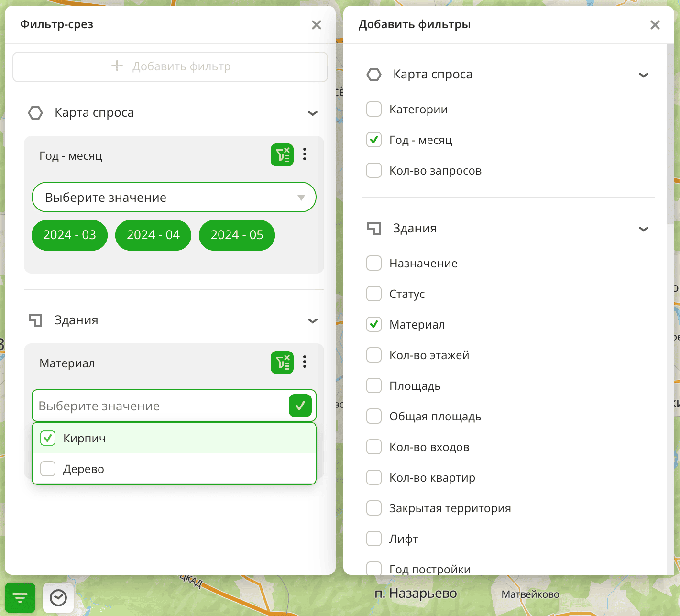Viewport: 680px width, 616px height.
Task: Enable the Категории filter checkbox
Action: (374, 110)
